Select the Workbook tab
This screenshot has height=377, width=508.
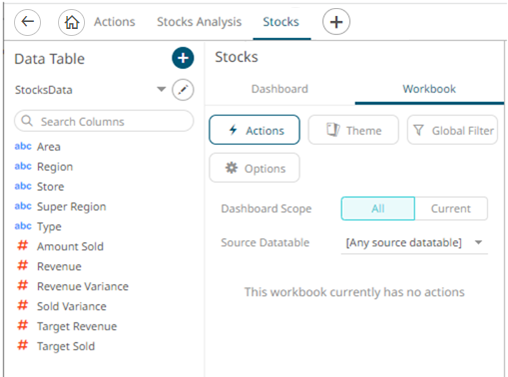pyautogui.click(x=429, y=89)
